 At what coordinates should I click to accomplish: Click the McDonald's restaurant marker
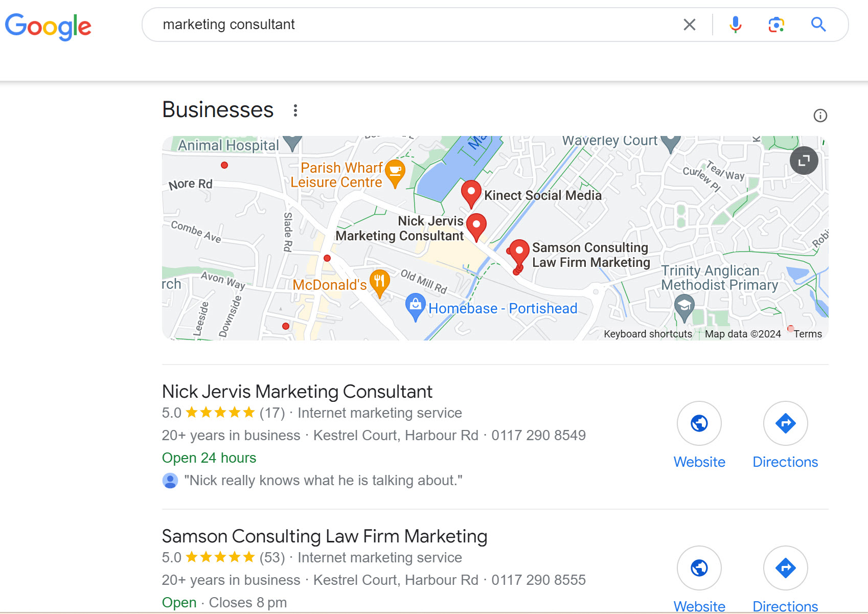point(379,283)
